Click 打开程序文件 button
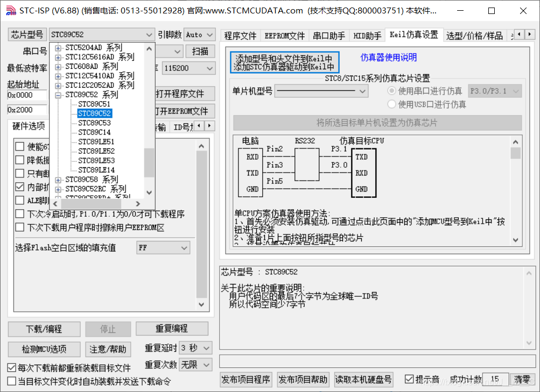Image resolution: width=540 pixels, height=392 pixels. (185, 94)
